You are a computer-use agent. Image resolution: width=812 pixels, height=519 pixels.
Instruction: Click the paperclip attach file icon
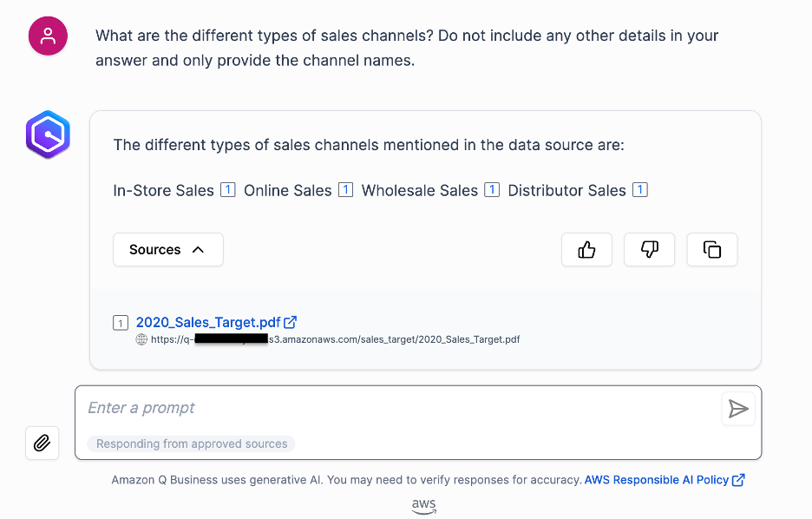[42, 443]
